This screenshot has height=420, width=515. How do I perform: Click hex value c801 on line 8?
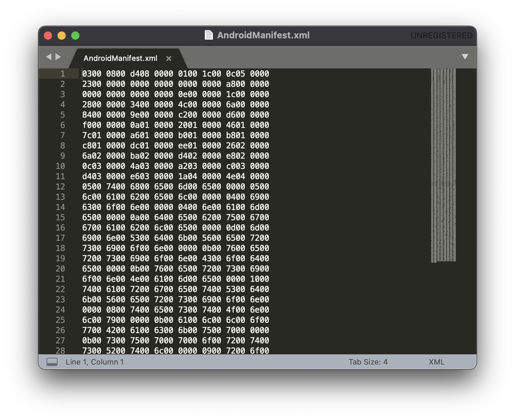coord(92,145)
